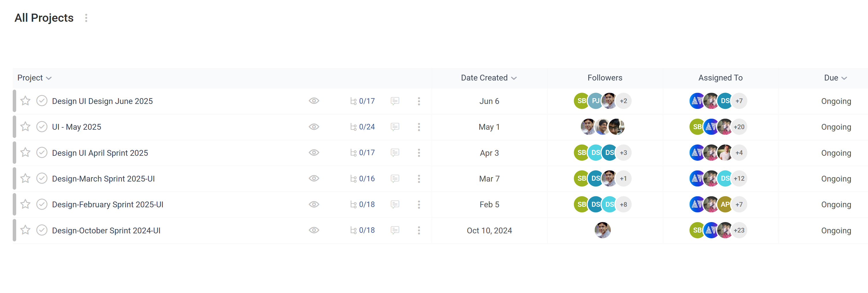Star the Design-October Sprint 2024-UI project

click(25, 230)
